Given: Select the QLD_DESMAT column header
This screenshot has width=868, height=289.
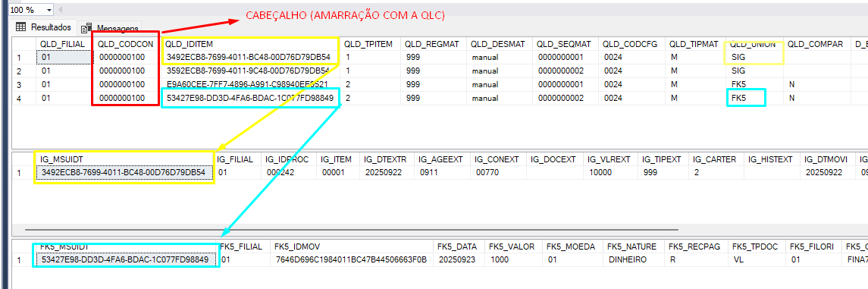Looking at the screenshot, I should tap(500, 44).
